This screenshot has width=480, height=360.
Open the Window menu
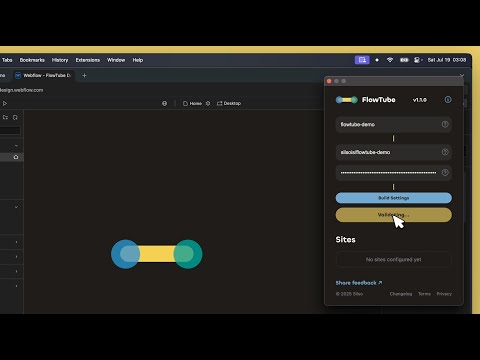pos(116,60)
